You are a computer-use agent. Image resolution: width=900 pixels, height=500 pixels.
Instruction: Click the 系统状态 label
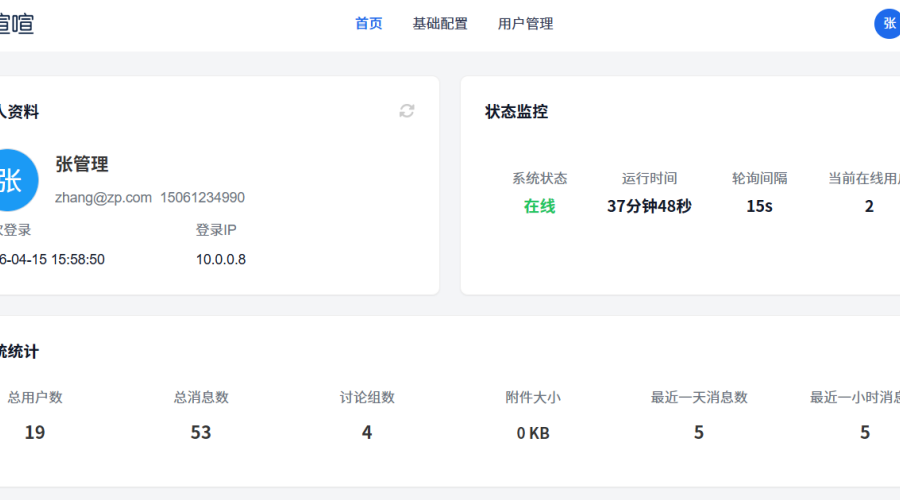coord(540,179)
